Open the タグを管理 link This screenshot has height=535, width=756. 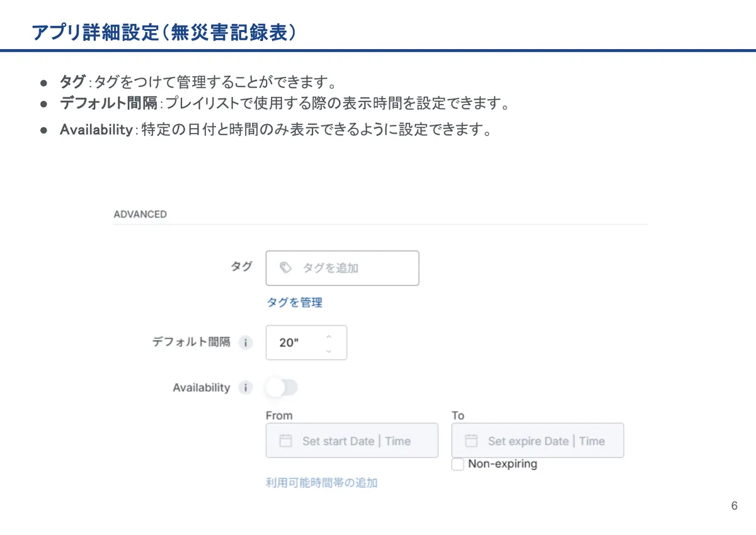click(294, 302)
